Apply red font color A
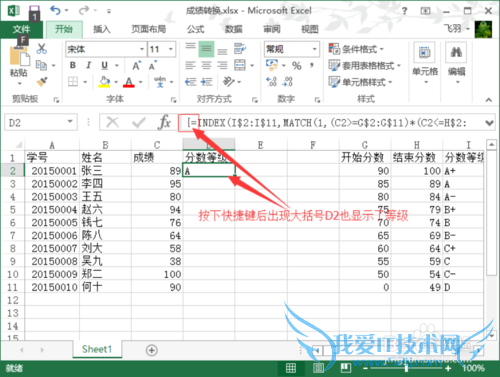Image resolution: width=500 pixels, height=377 pixels. point(129,82)
